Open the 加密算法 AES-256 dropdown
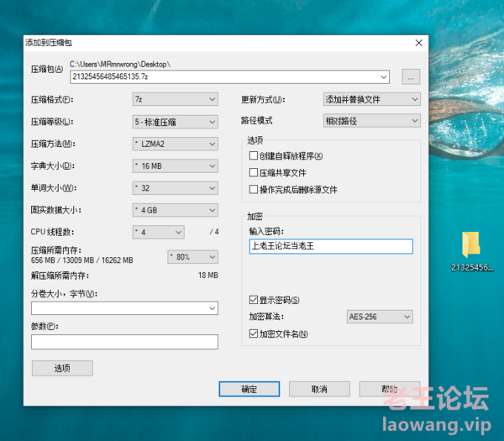This screenshot has width=504, height=441. point(380,317)
